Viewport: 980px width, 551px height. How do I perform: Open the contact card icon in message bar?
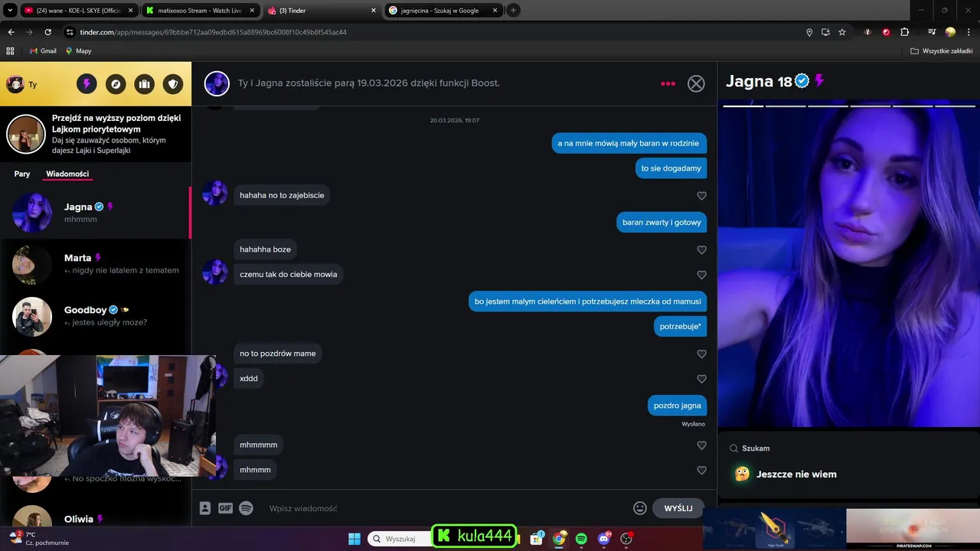[x=204, y=508]
